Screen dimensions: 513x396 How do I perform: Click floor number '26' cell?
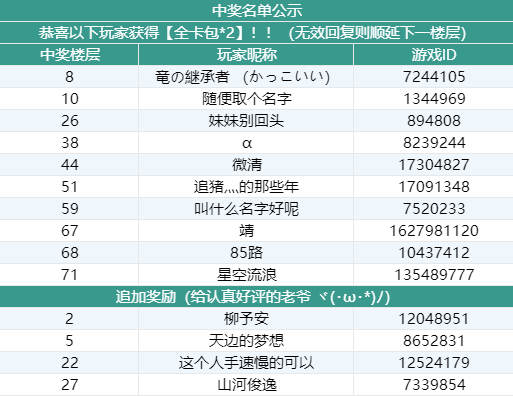pos(69,121)
